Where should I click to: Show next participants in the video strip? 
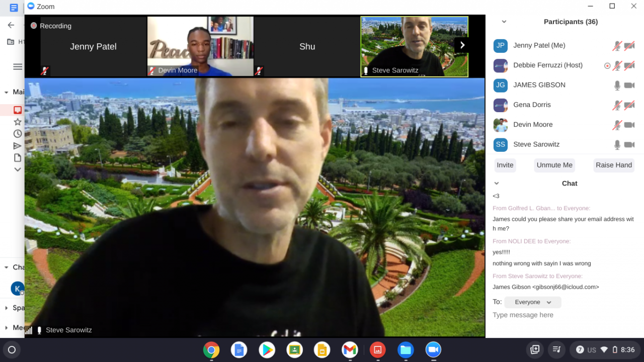(462, 45)
